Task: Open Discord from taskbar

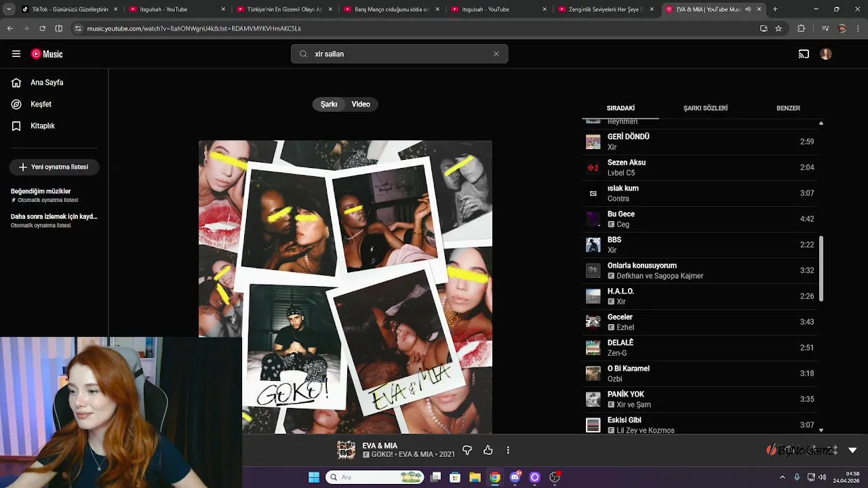Action: pos(515,477)
